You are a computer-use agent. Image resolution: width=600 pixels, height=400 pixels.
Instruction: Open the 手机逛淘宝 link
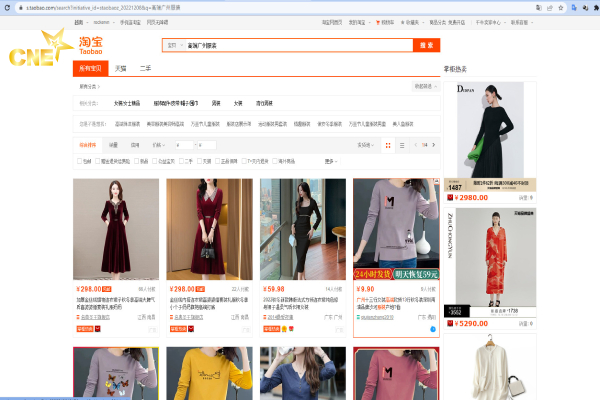pyautogui.click(x=130, y=23)
